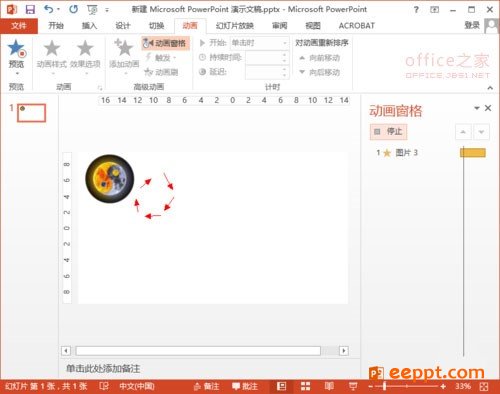This screenshot has width=500, height=394.
Task: Toggle 批注 comments in status bar
Action: coord(245,386)
